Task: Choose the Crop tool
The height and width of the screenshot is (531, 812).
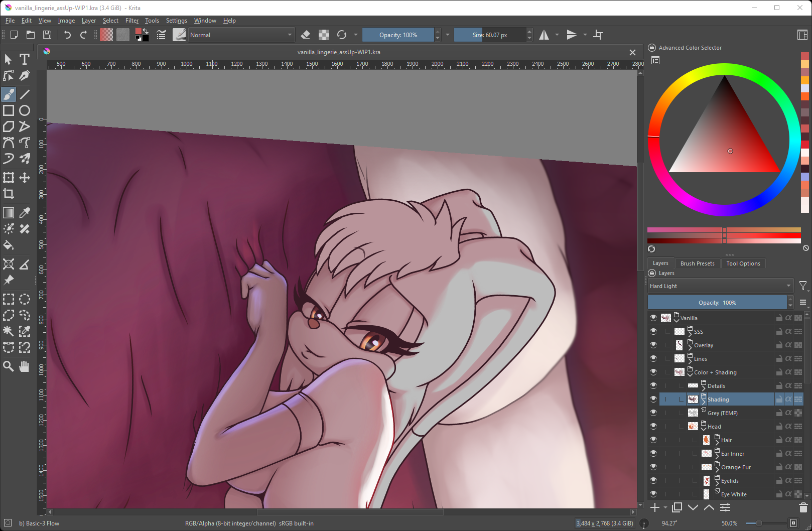Action: click(x=9, y=194)
